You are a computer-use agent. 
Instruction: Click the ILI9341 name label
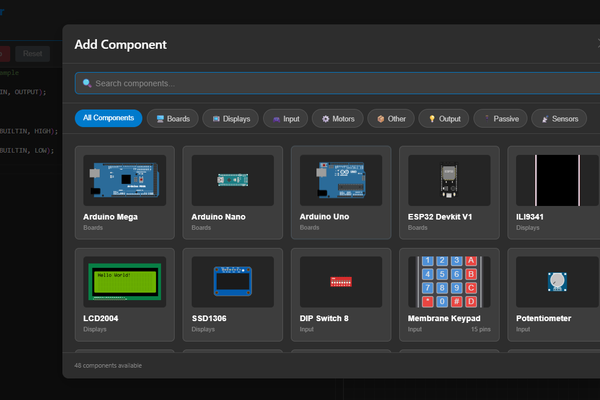(x=530, y=217)
